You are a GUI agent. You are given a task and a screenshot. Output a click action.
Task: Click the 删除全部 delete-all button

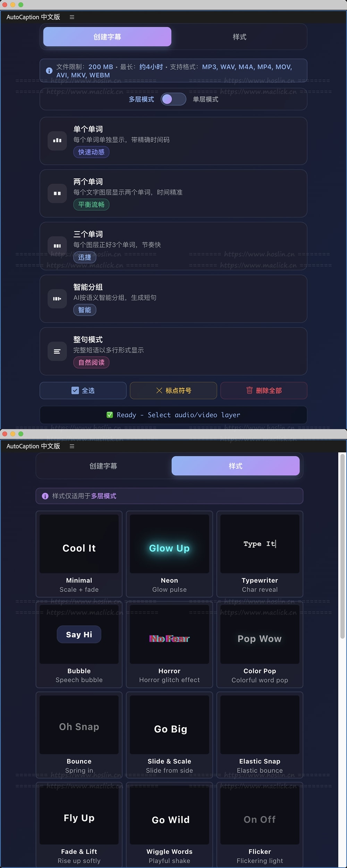264,391
